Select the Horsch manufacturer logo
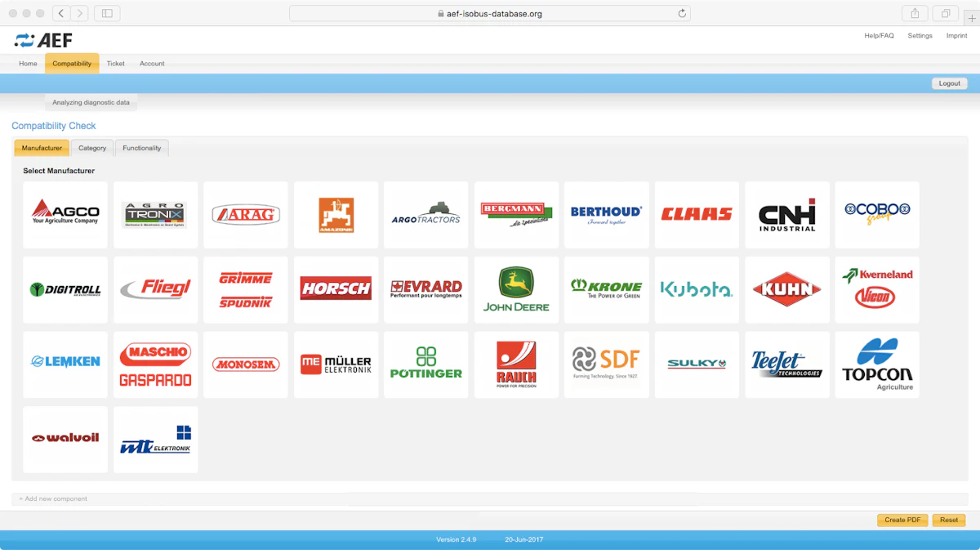980x550 pixels. pyautogui.click(x=336, y=290)
